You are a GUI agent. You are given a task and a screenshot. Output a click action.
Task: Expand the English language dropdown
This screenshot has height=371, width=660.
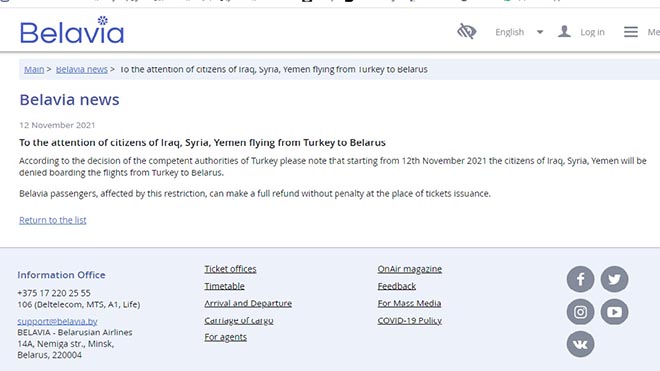click(x=509, y=32)
